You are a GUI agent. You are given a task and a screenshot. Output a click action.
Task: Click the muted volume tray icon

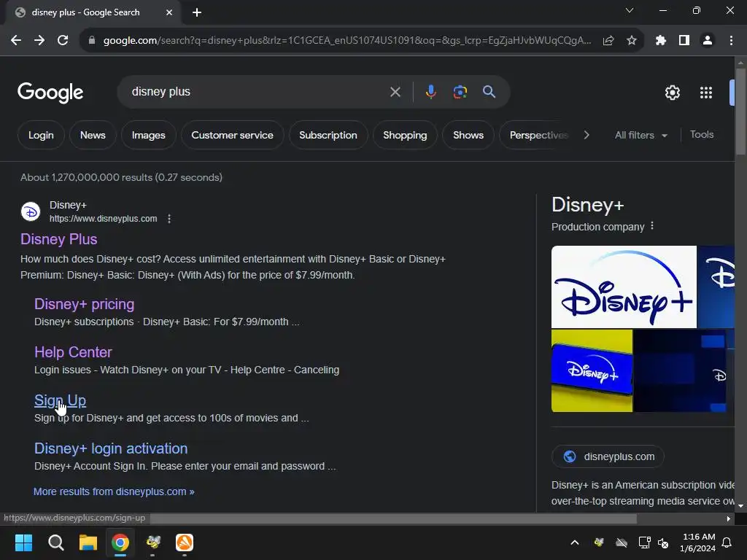[662, 542]
